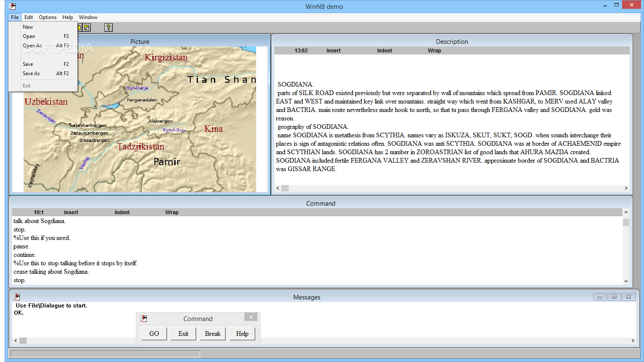Click the GO button

click(x=154, y=334)
